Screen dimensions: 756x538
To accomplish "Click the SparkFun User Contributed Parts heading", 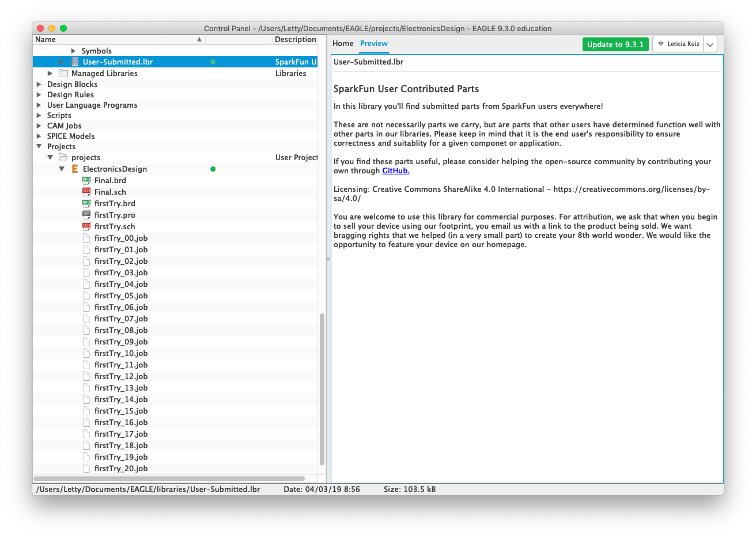I will click(406, 89).
